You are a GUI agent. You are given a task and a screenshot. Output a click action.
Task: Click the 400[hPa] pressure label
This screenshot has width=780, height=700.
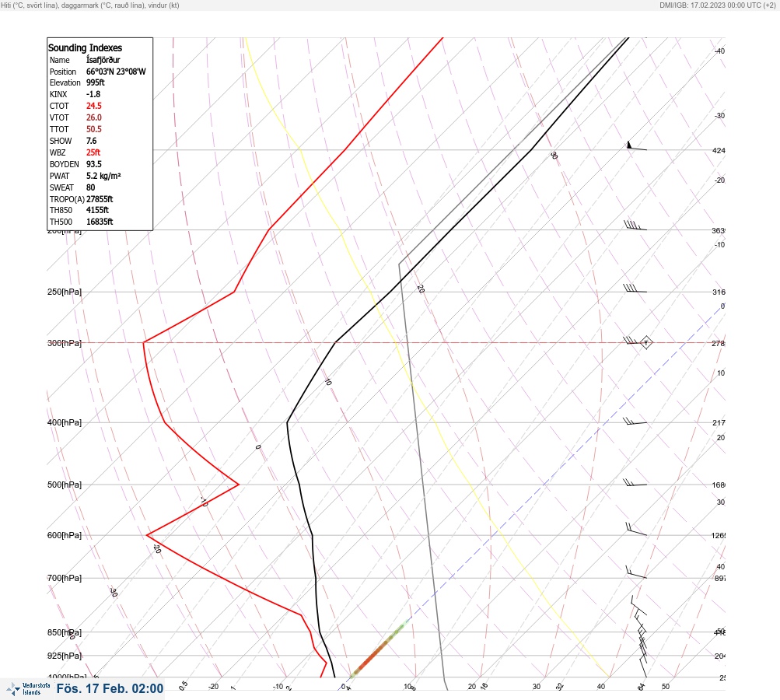click(65, 422)
